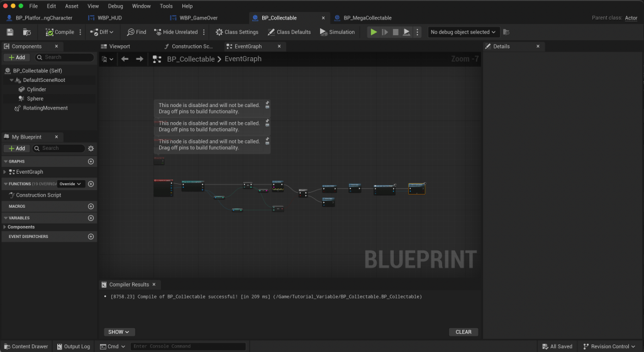Click the back navigation arrow in graph
644x352 pixels.
coord(125,59)
